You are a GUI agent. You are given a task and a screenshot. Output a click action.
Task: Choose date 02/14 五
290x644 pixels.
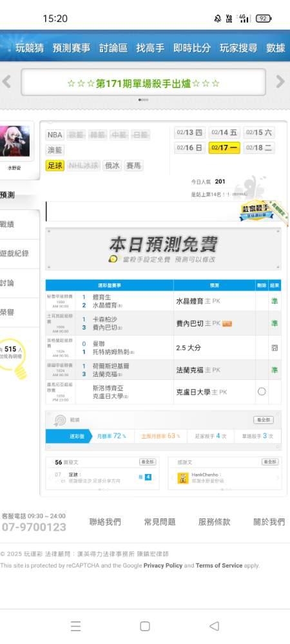[224, 133]
